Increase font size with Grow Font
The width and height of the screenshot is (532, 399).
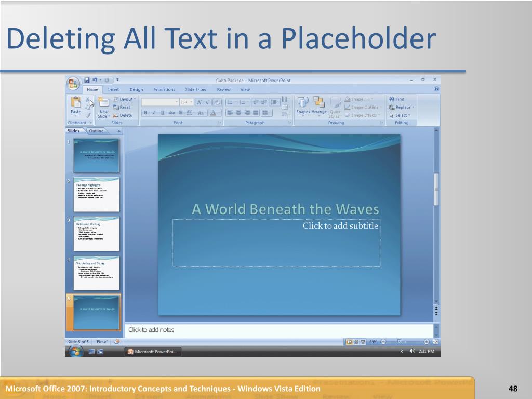199,102
